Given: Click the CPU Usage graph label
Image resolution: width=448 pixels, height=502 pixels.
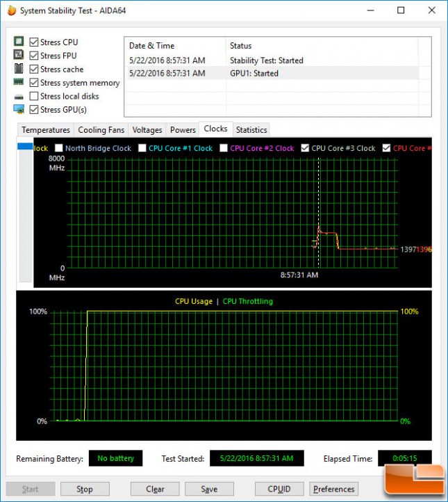Looking at the screenshot, I should 194,301.
